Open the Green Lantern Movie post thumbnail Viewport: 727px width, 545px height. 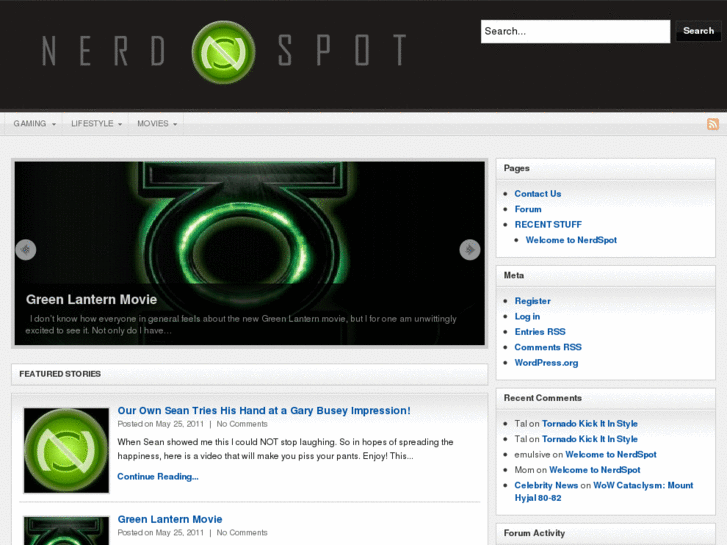coord(66,531)
